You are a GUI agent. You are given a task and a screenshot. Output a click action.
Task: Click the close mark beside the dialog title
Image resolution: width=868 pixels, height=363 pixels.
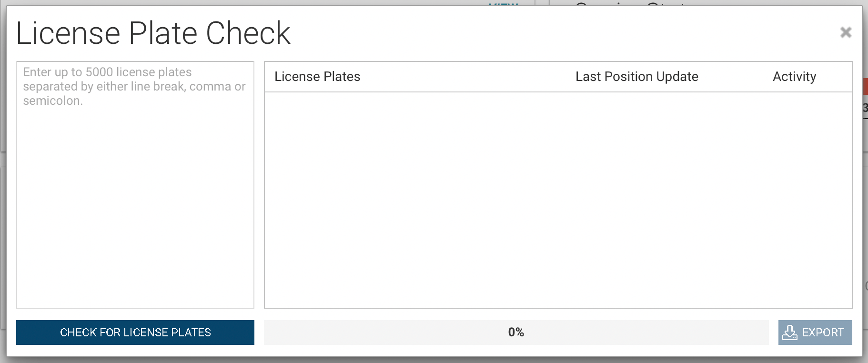pyautogui.click(x=846, y=32)
